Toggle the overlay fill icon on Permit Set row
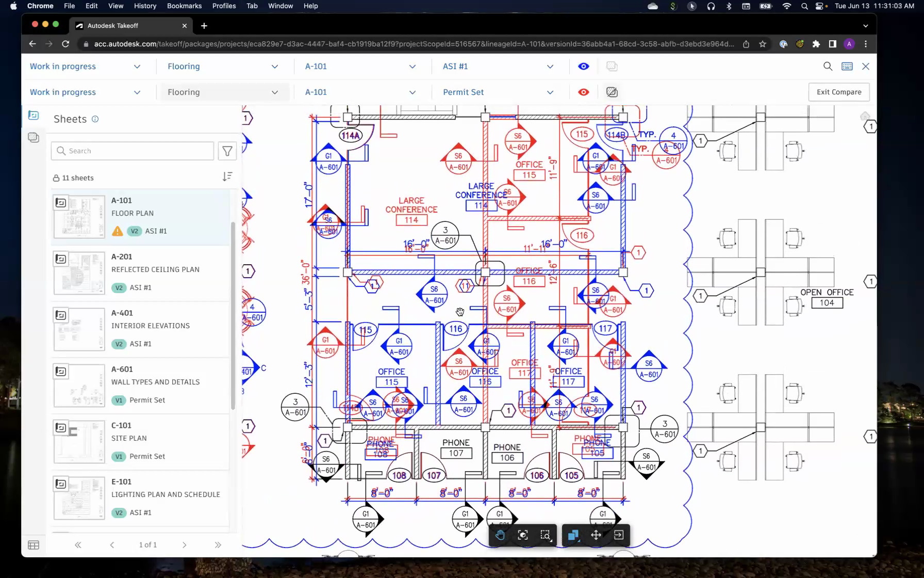 pos(612,92)
